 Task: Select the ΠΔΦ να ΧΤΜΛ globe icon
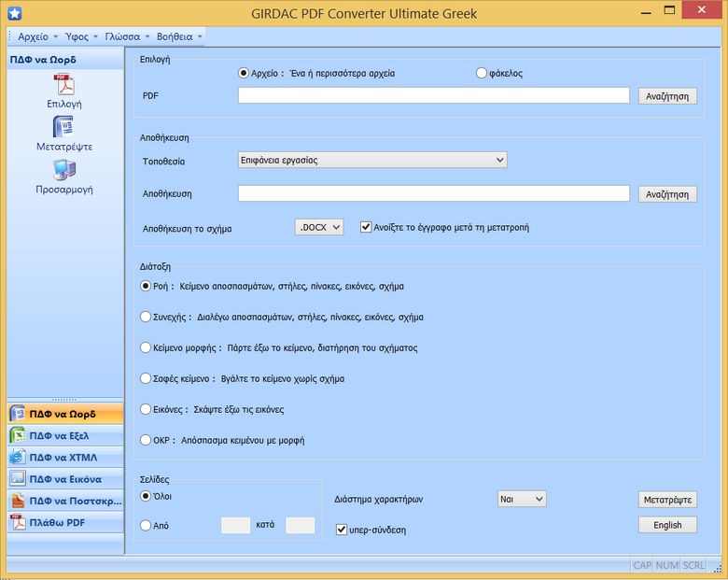[17, 458]
